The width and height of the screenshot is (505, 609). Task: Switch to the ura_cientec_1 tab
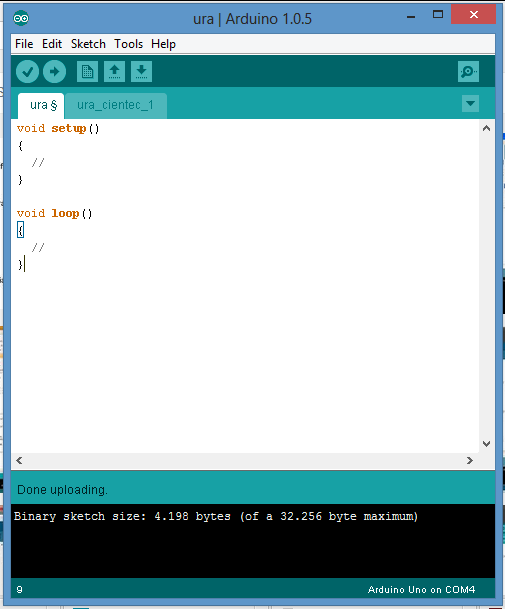(116, 106)
